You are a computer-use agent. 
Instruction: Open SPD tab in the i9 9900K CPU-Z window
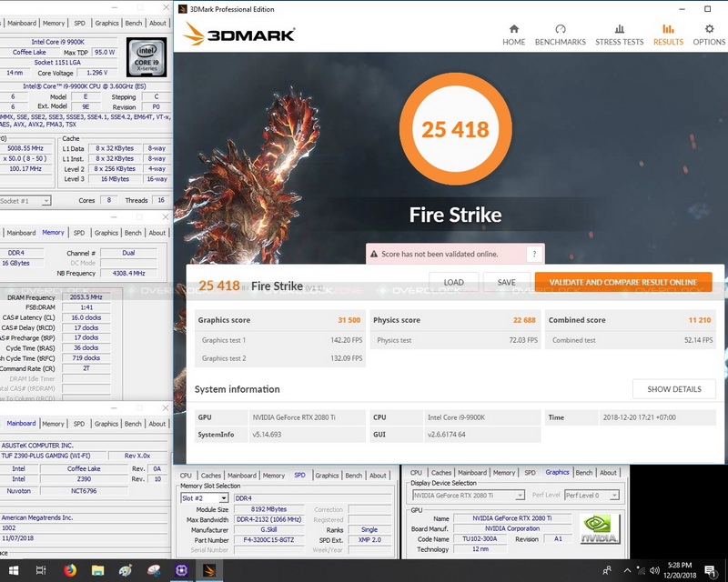79,23
